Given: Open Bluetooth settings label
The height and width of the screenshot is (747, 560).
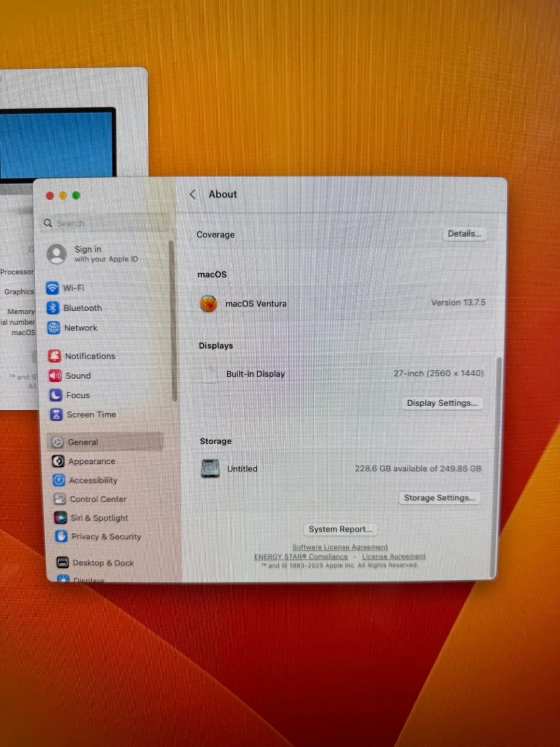Looking at the screenshot, I should point(83,308).
